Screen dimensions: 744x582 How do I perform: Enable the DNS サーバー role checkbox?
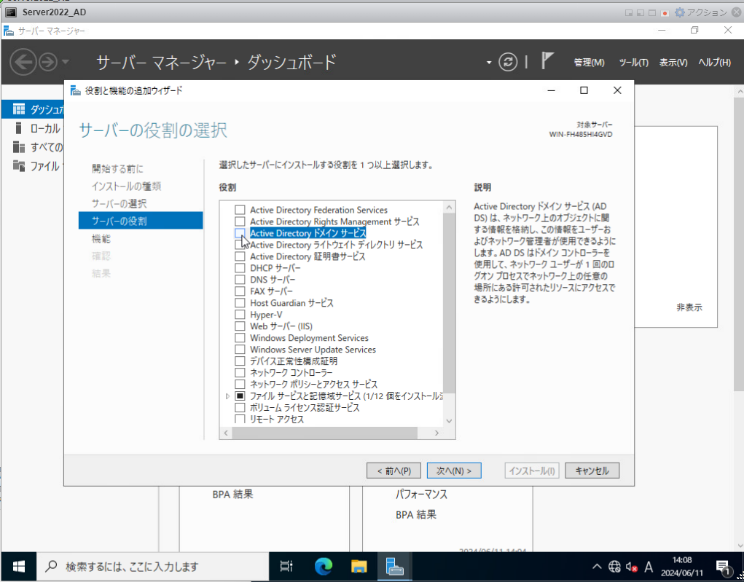coord(240,279)
